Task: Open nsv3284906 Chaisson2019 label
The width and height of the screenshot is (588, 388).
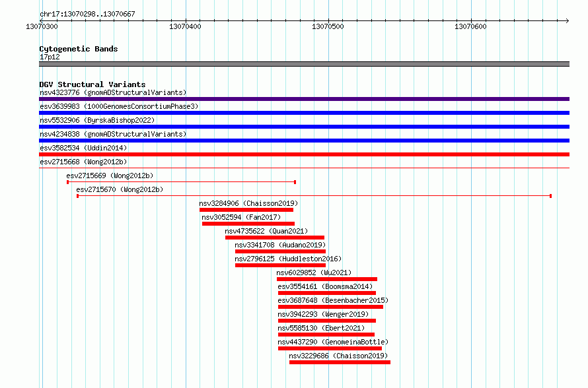Action: 248,203
